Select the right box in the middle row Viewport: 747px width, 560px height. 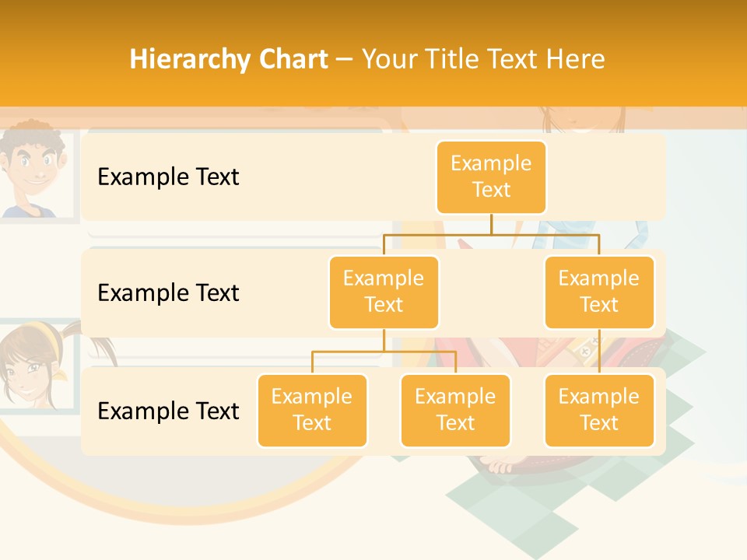[x=599, y=292]
